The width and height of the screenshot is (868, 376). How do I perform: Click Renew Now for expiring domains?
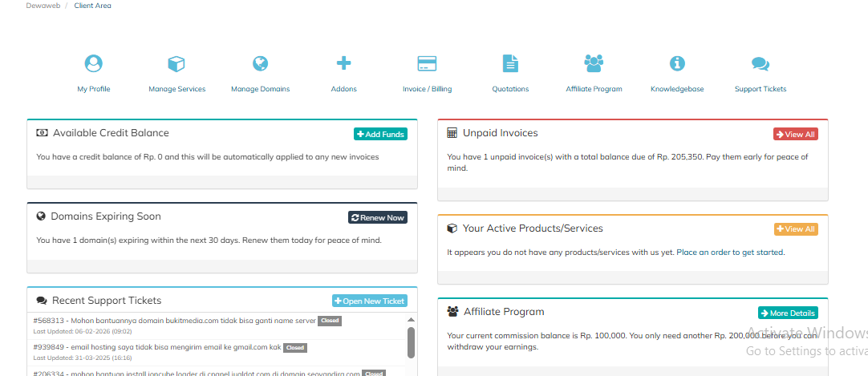point(378,217)
